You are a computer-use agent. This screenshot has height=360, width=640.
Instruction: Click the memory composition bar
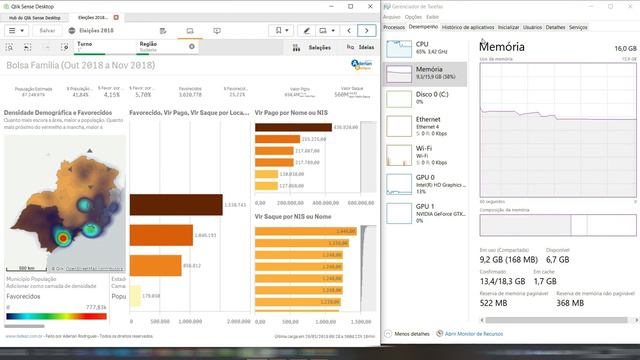point(558,225)
